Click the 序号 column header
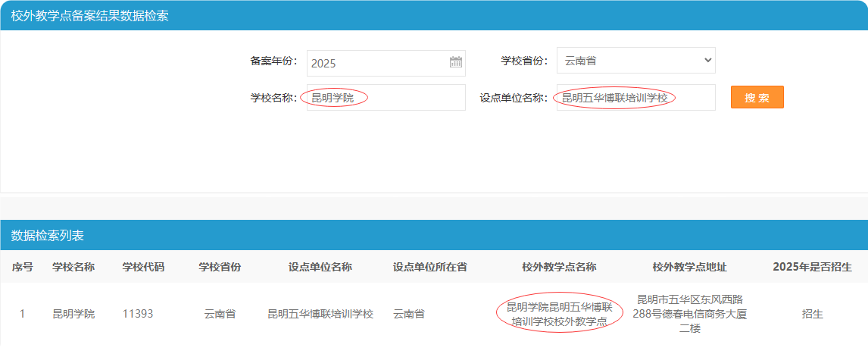 (22, 267)
